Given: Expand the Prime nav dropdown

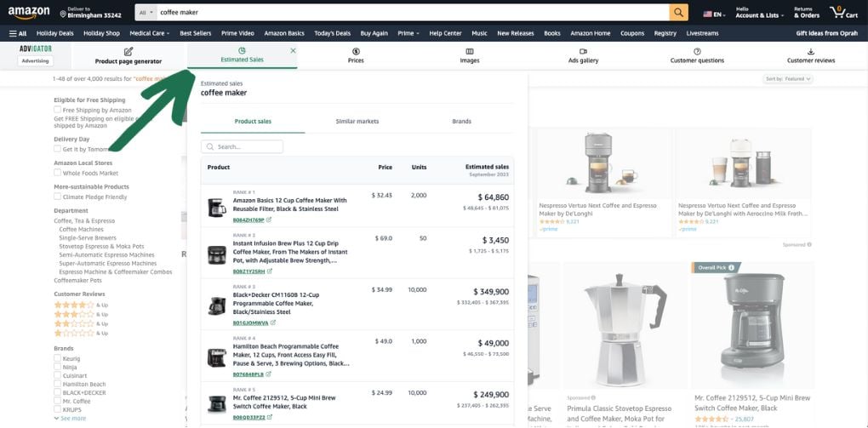Looking at the screenshot, I should coord(408,33).
